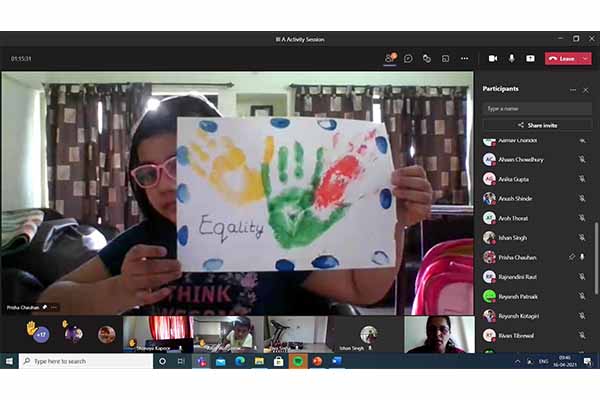Click Prisha Chauhan's main video feed

(237, 193)
